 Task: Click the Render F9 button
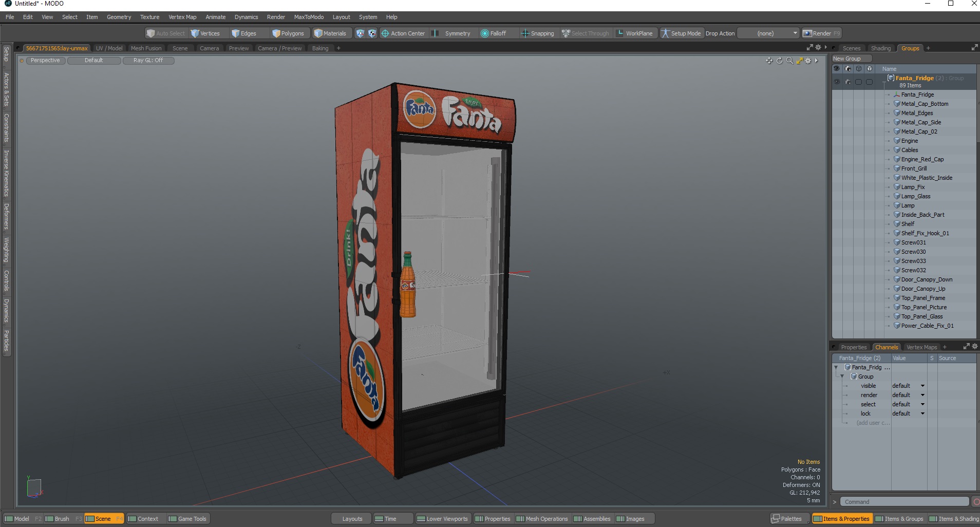(822, 33)
